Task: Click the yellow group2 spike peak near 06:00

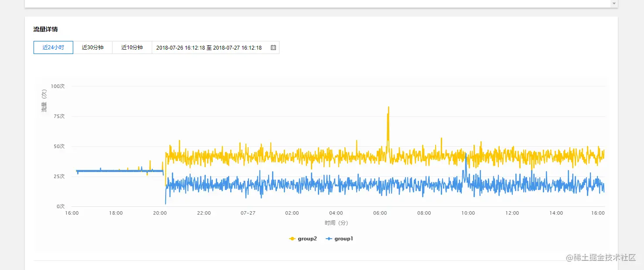Action: [x=388, y=107]
